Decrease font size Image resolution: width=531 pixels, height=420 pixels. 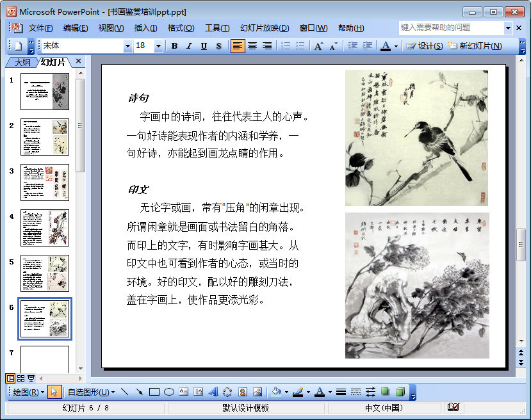[333, 46]
